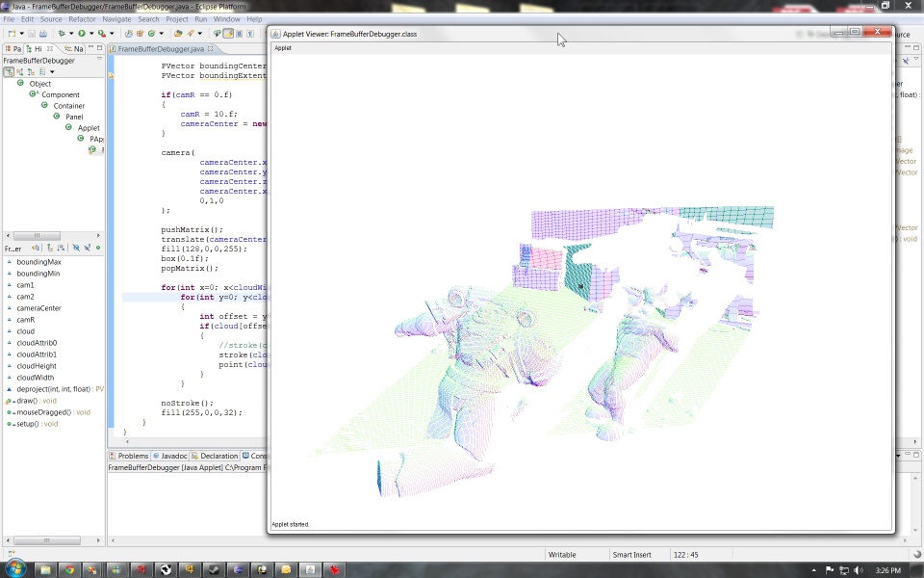Click the Save icon in toolbar
Image resolution: width=924 pixels, height=578 pixels.
[x=32, y=34]
